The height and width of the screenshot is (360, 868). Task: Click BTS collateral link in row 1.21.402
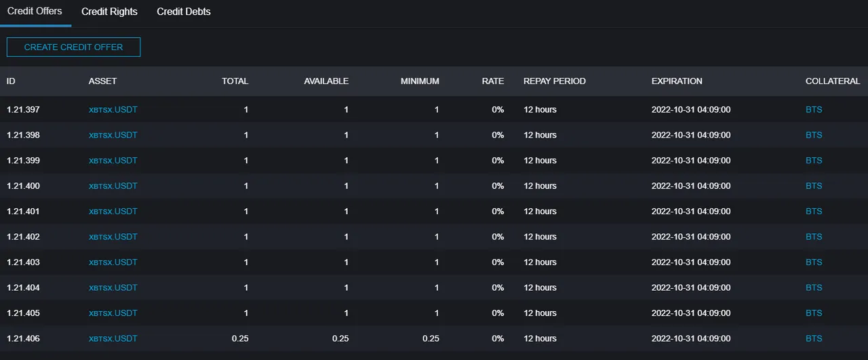(814, 237)
